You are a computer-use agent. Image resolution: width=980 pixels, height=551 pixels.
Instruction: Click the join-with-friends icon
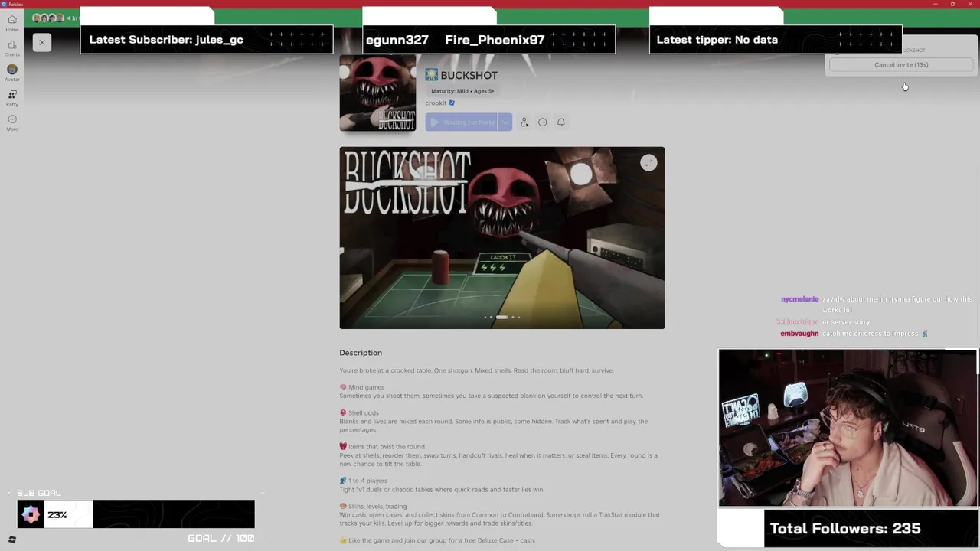click(524, 122)
